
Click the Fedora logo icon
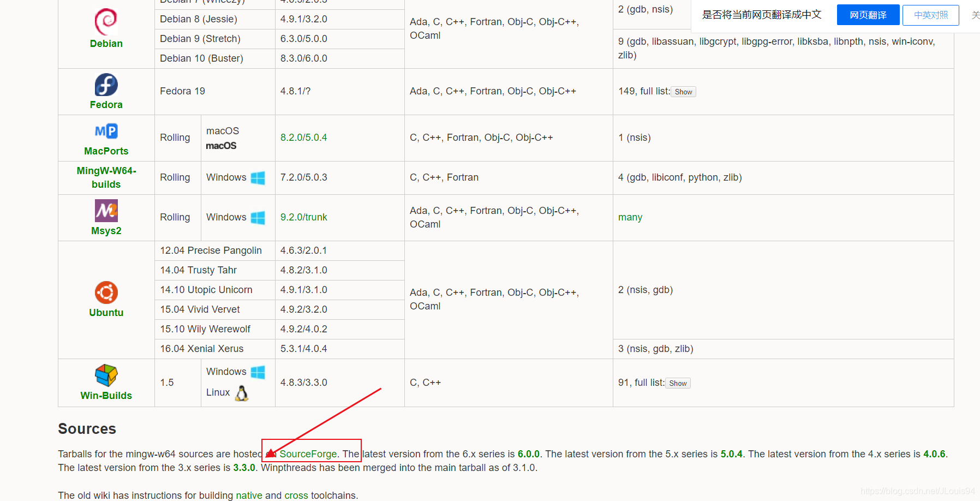[x=106, y=85]
